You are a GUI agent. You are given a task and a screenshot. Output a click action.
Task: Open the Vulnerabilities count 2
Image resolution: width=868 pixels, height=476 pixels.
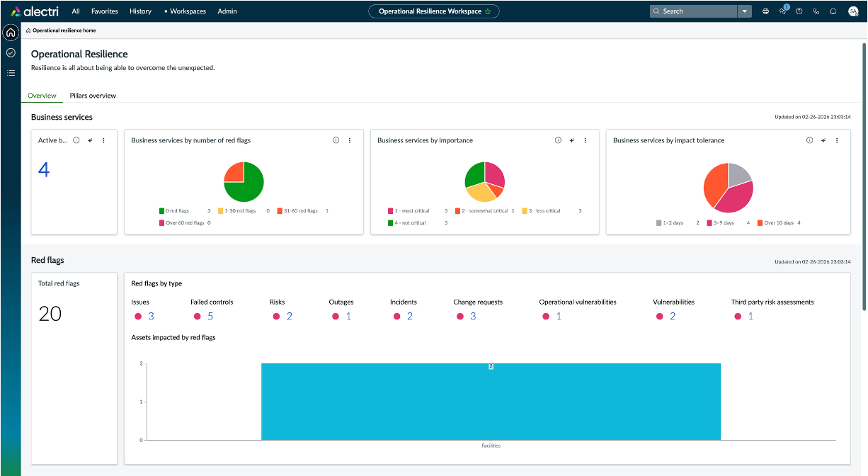pyautogui.click(x=673, y=317)
